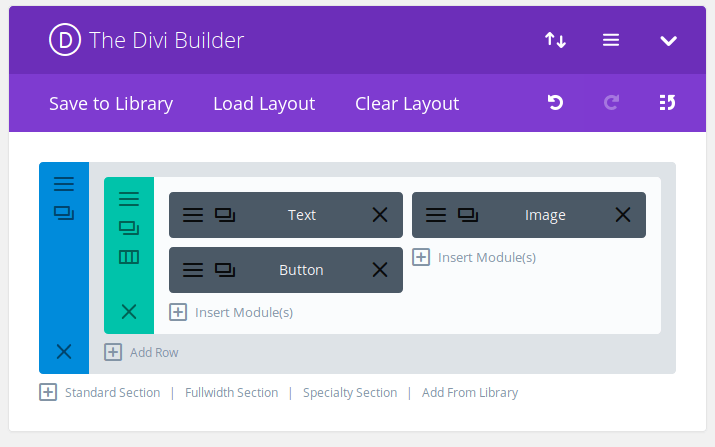
Task: Clone the Button module
Action: (225, 270)
